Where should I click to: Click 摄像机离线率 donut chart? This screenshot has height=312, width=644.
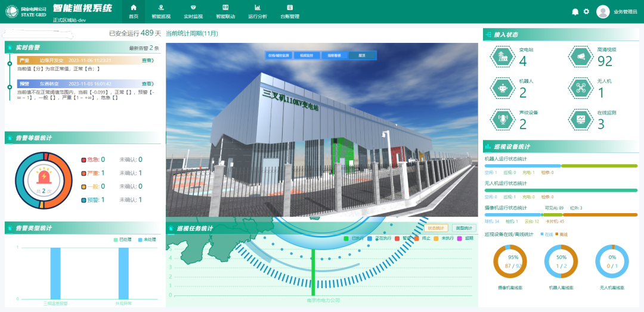coord(510,261)
